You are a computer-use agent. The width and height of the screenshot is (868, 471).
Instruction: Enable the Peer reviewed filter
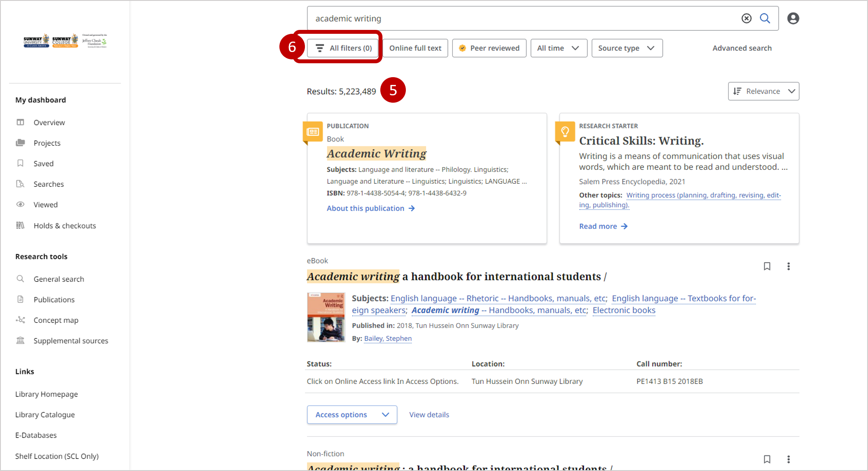point(489,48)
